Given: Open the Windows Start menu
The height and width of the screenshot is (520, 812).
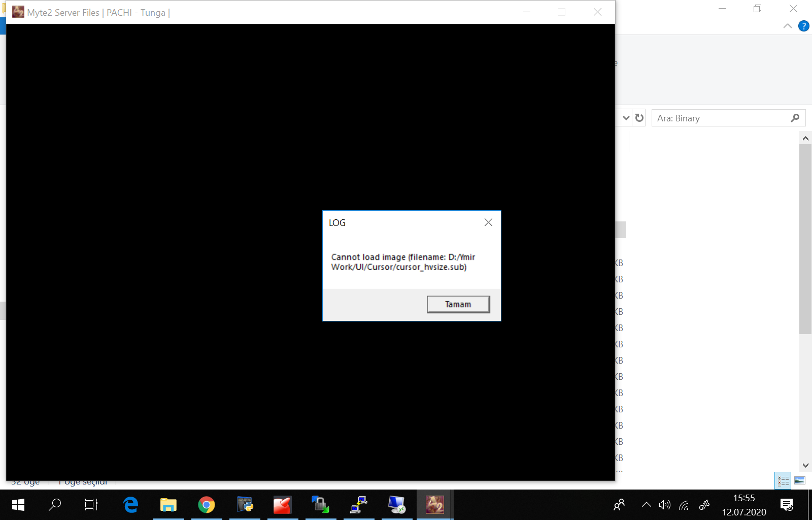Looking at the screenshot, I should pyautogui.click(x=18, y=505).
